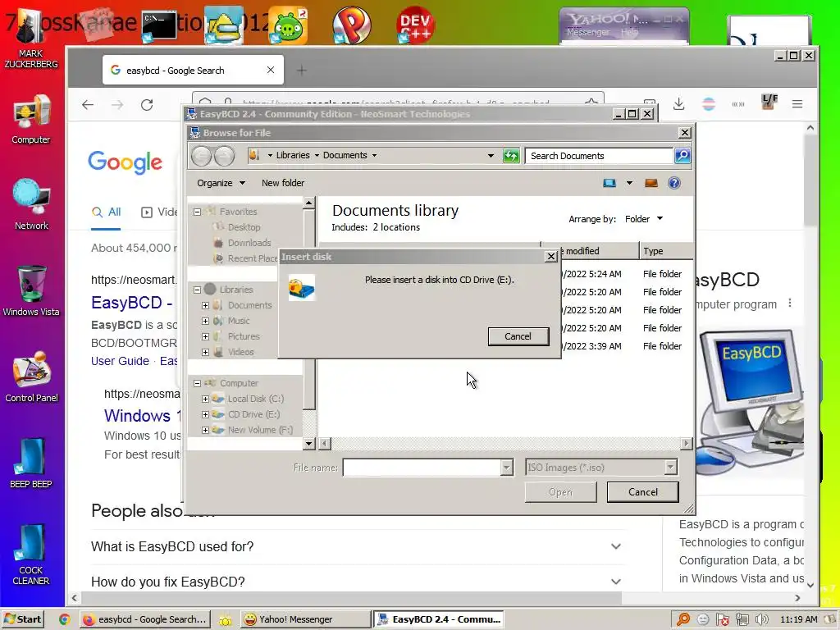
Task: Select the All tab in Google results
Action: [106, 212]
